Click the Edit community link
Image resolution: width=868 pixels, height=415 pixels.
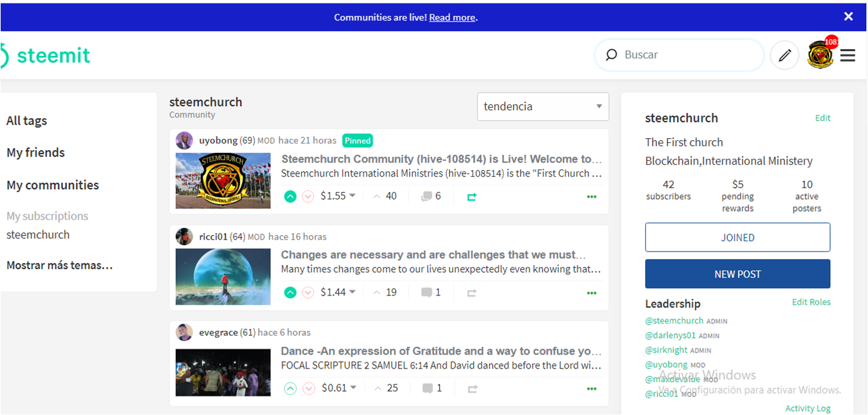point(823,118)
